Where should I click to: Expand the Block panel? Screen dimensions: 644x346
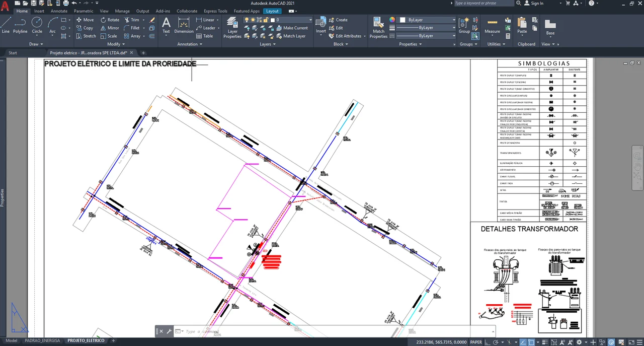click(341, 44)
